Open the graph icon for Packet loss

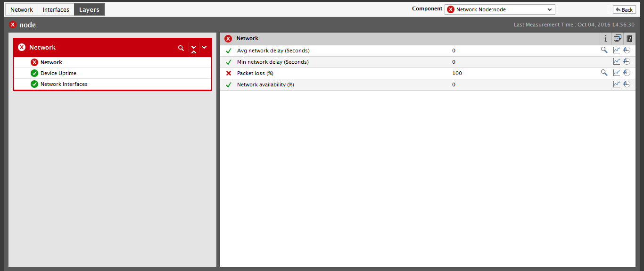pyautogui.click(x=617, y=73)
